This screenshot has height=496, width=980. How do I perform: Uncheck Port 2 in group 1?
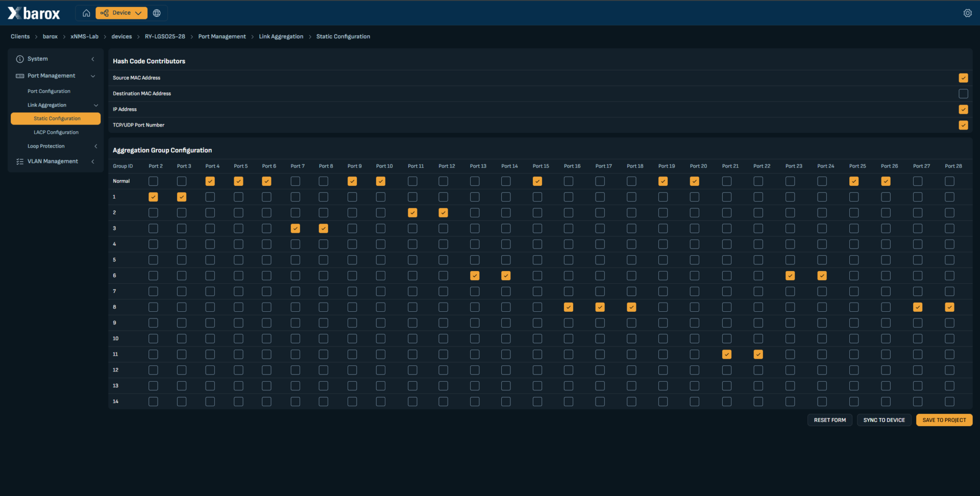click(153, 197)
